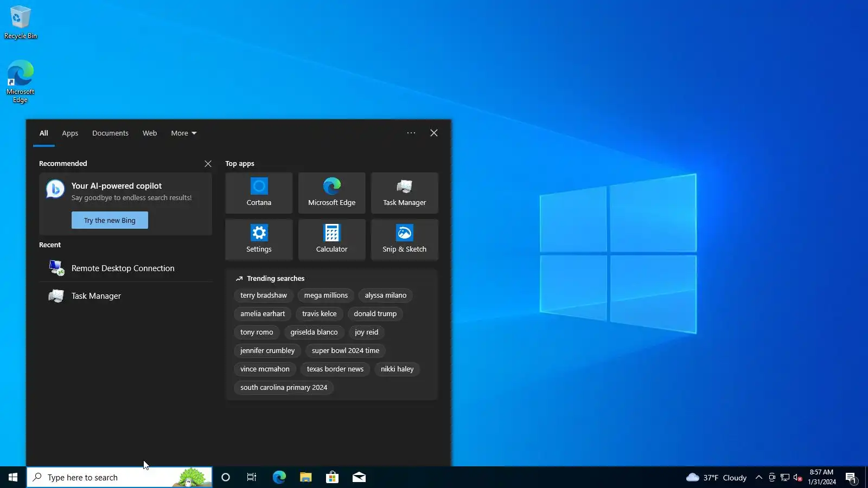Search trending super bowl 2024 time
This screenshot has width=868, height=488.
click(346, 351)
